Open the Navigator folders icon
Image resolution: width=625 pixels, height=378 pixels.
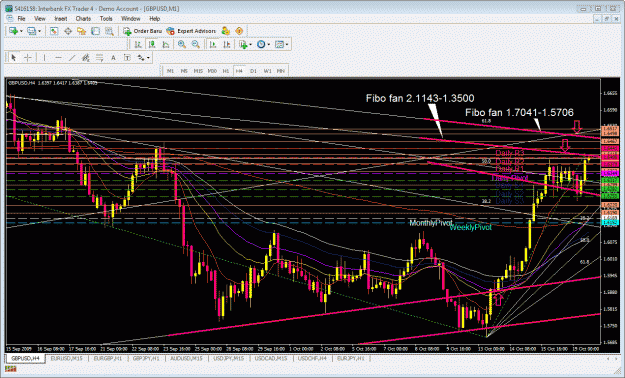[82, 31]
